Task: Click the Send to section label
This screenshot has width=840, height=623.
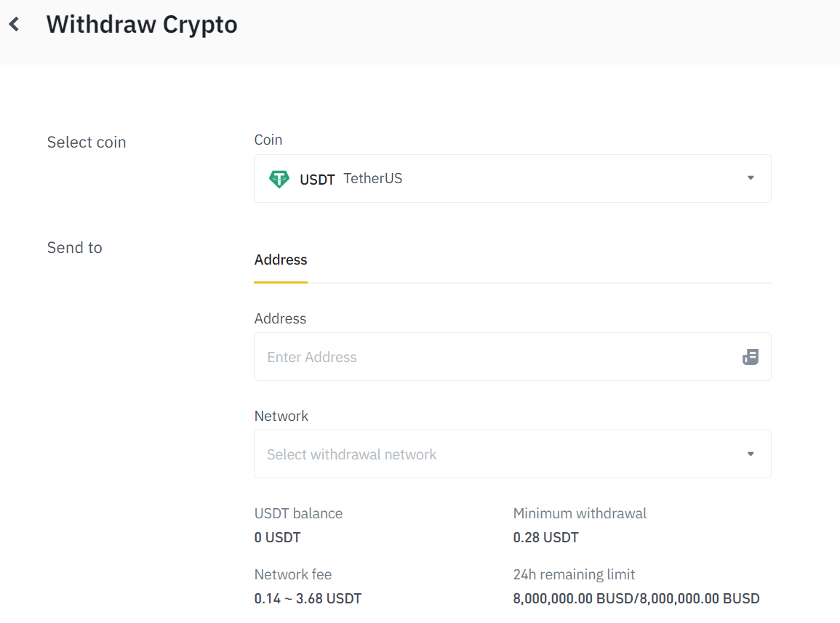Action: pyautogui.click(x=74, y=248)
